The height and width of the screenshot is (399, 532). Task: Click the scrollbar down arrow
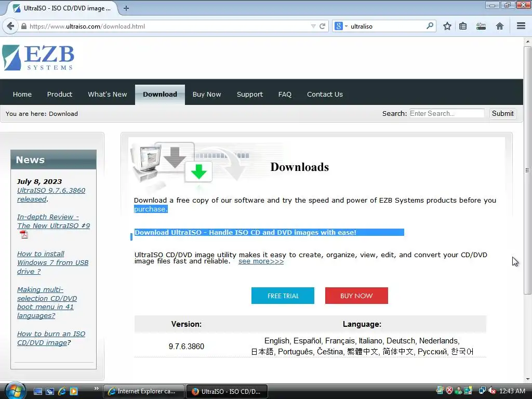pos(527,379)
